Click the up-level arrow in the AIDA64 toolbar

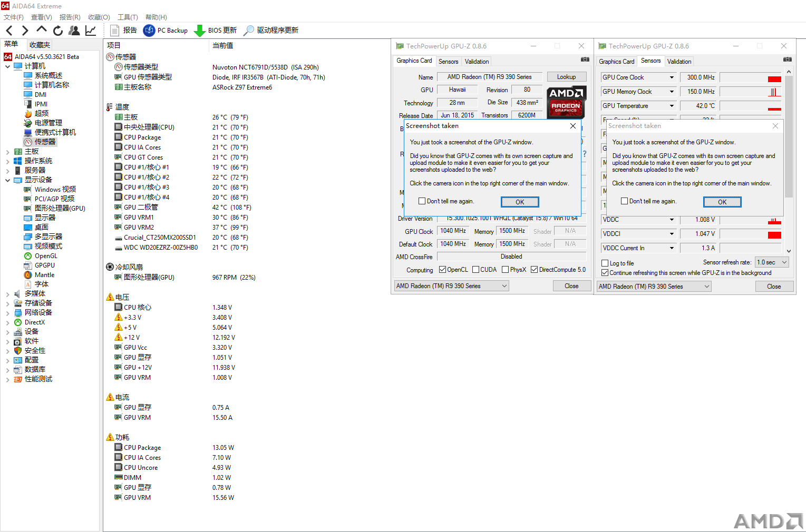tap(42, 30)
